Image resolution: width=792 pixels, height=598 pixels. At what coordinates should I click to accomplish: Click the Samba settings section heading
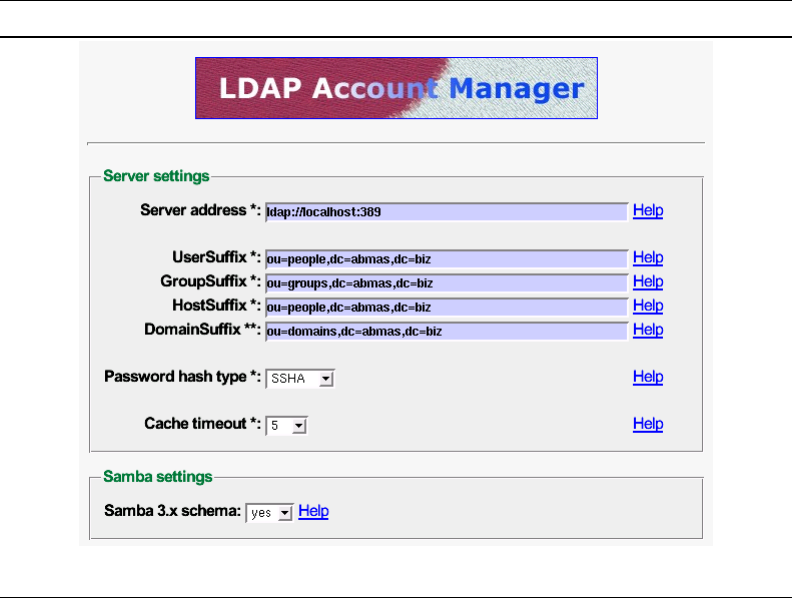click(x=158, y=476)
